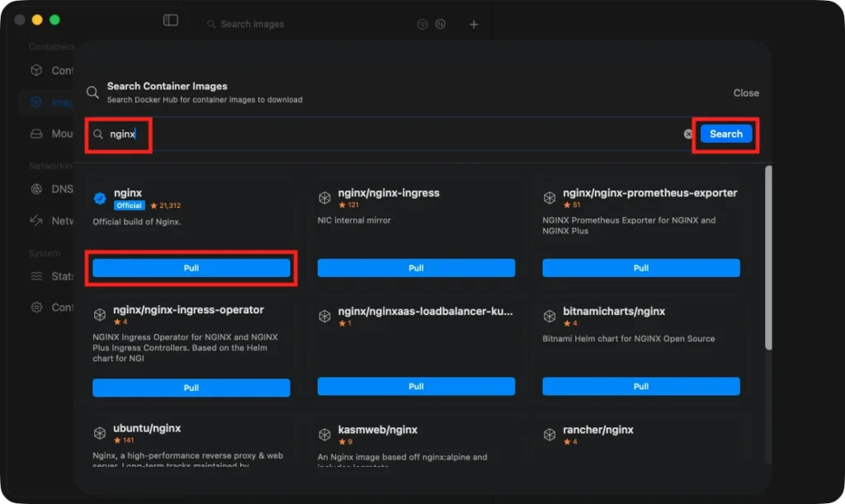
Task: Click the yellow minimize window button
Action: [x=37, y=20]
